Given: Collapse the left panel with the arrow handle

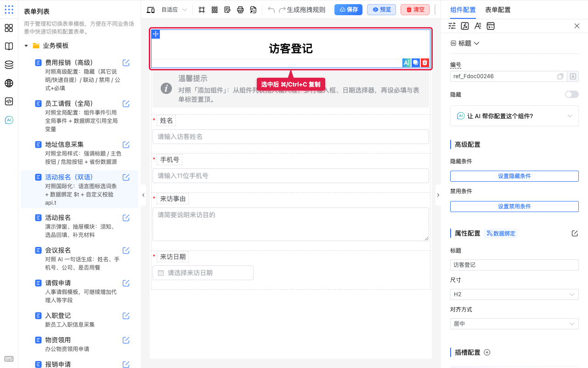Looking at the screenshot, I should point(143,195).
